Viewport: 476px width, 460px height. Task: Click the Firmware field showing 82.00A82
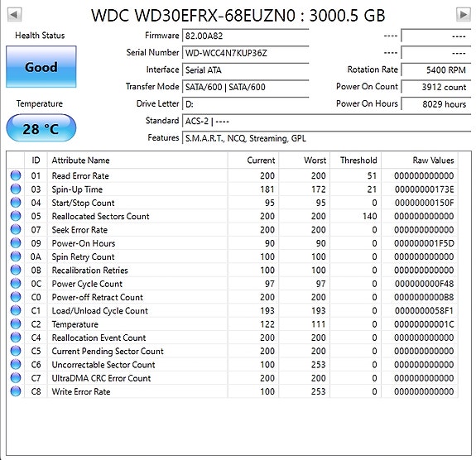tap(246, 36)
